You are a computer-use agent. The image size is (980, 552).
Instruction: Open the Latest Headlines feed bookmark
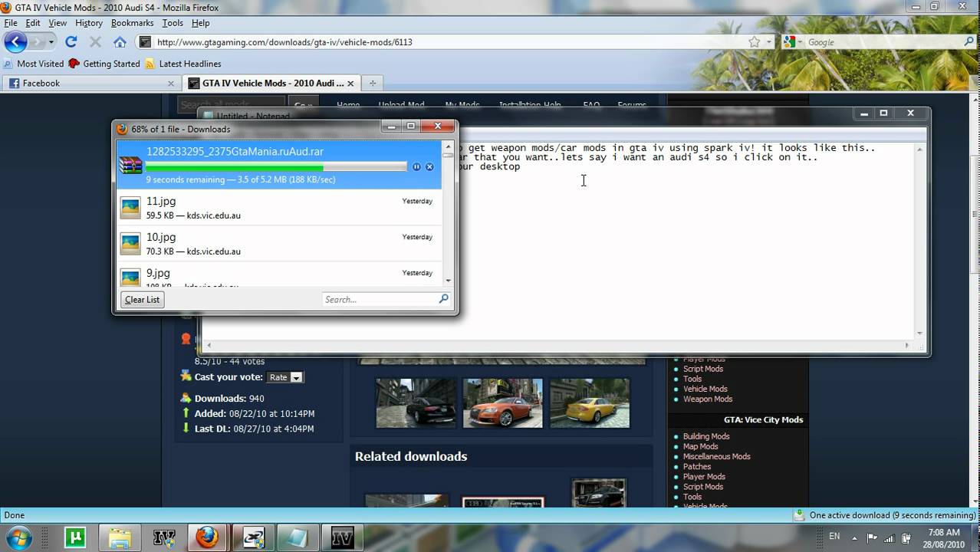pyautogui.click(x=183, y=64)
